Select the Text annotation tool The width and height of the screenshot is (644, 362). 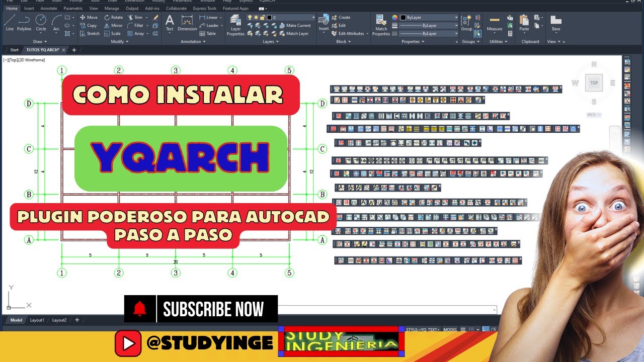tap(170, 23)
